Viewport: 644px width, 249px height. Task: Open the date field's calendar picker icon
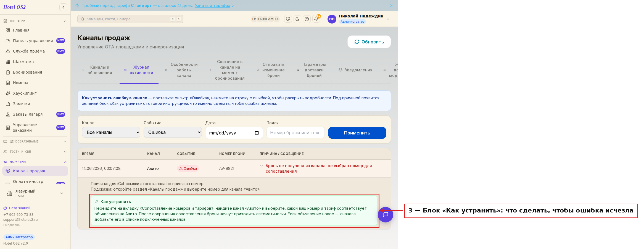[257, 133]
